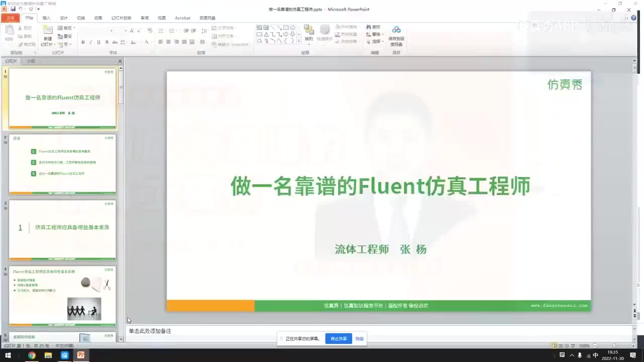Toggle text Shadow (S) formatting
The width and height of the screenshot is (644, 362).
(107, 42)
